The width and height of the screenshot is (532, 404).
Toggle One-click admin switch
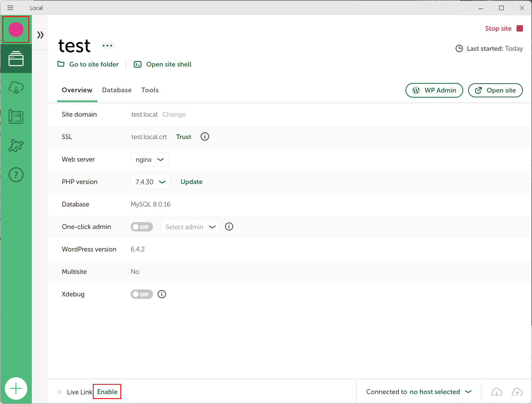click(141, 227)
